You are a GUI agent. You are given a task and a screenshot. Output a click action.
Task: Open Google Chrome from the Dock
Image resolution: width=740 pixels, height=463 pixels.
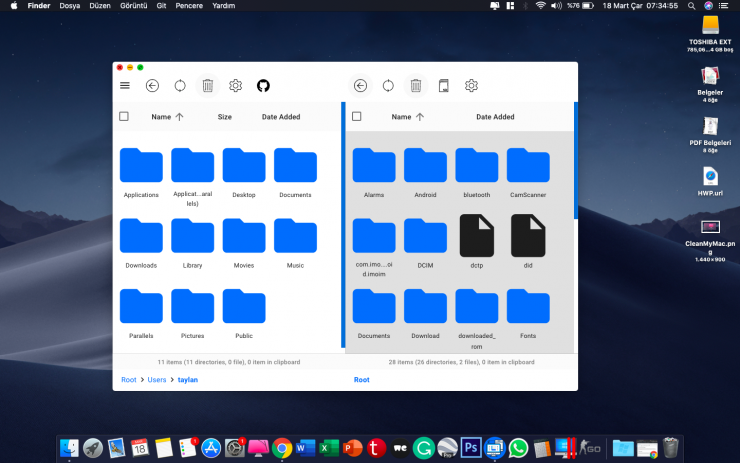coord(282,448)
